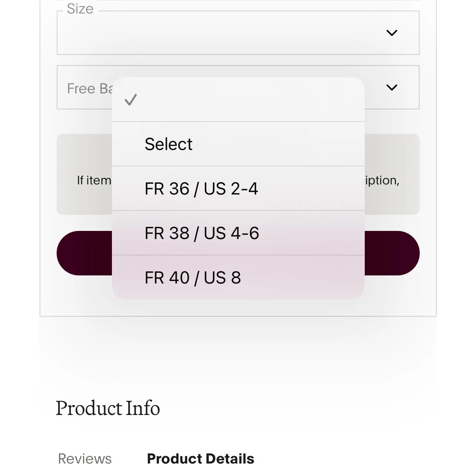Select the FR 40 / US 8 option
Image resolution: width=476 pixels, height=476 pixels.
[x=193, y=277]
